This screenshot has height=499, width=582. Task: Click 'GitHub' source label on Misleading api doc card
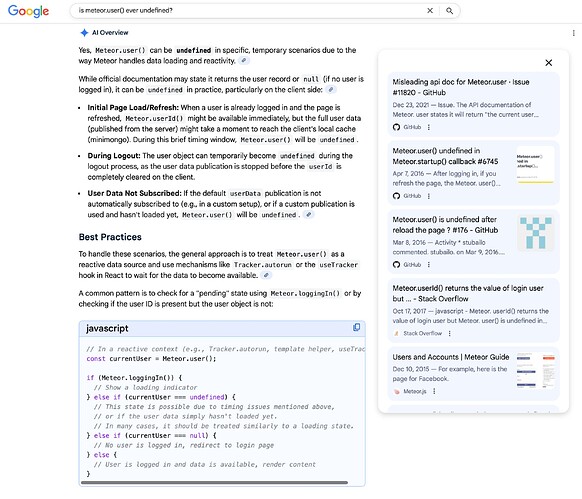tap(412, 127)
